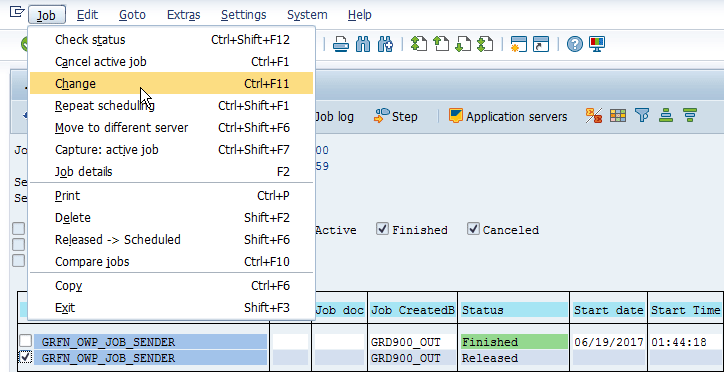724x372 pixels.
Task: Click the Create New Session icon
Action: click(x=519, y=44)
